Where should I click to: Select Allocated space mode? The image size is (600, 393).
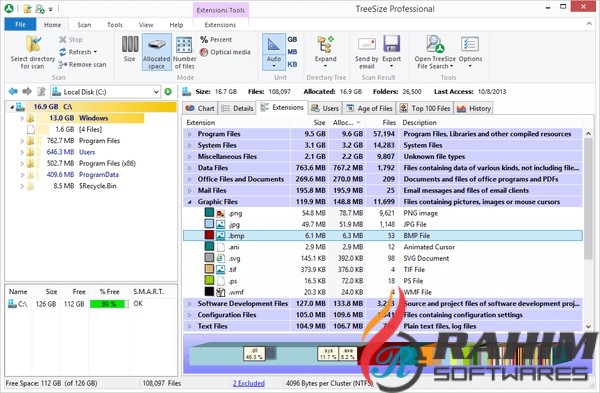tap(157, 52)
